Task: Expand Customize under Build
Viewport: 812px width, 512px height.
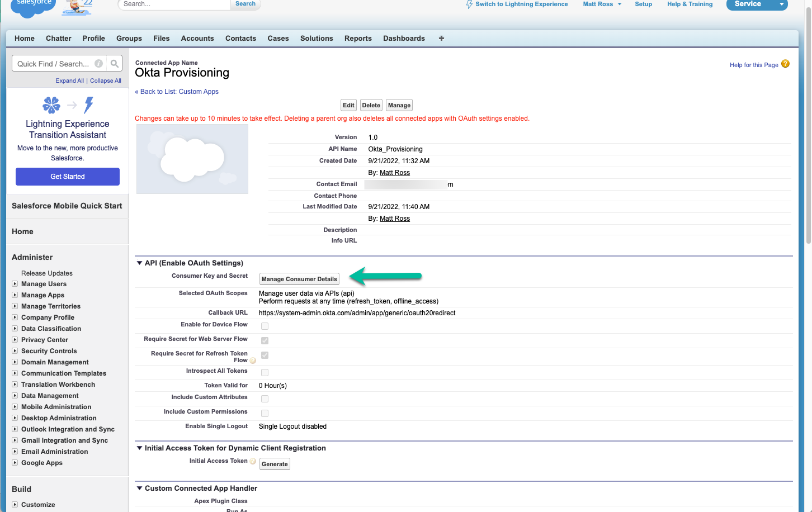Action: pyautogui.click(x=15, y=505)
